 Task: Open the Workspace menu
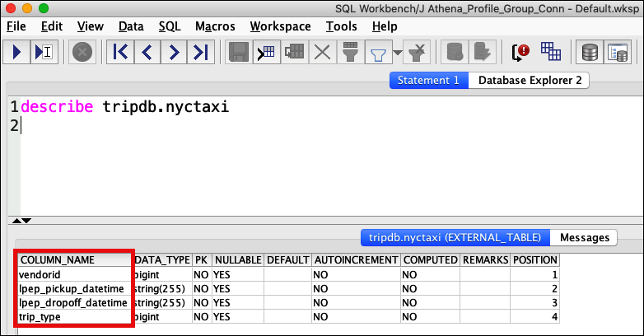point(280,26)
